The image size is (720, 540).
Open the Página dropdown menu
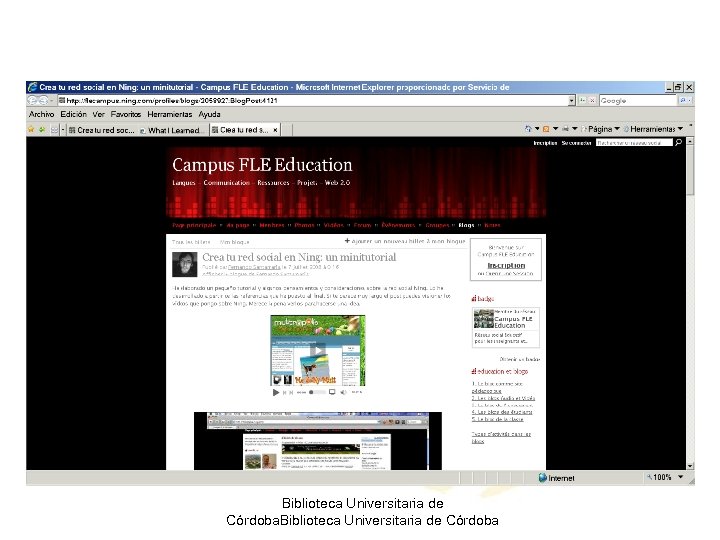[x=601, y=129]
